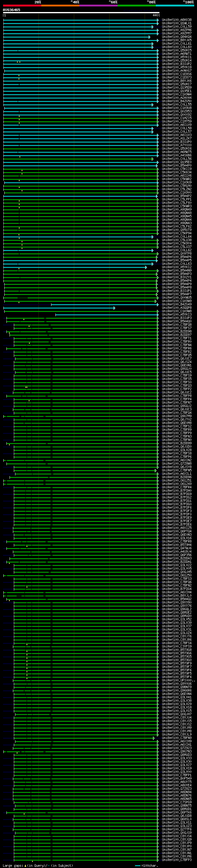Click the white query ruler bar
197x868 pixels.
coord(81,12)
